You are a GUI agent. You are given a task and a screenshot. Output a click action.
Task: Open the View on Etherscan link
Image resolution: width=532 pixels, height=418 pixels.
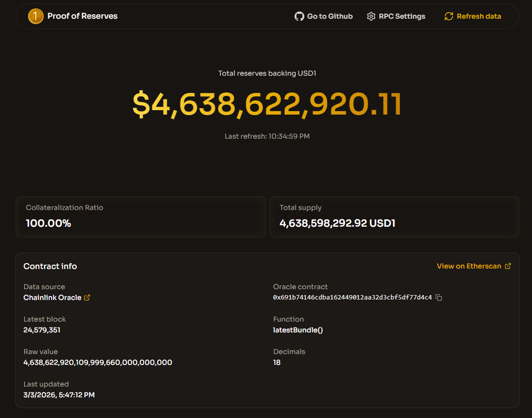tap(469, 266)
